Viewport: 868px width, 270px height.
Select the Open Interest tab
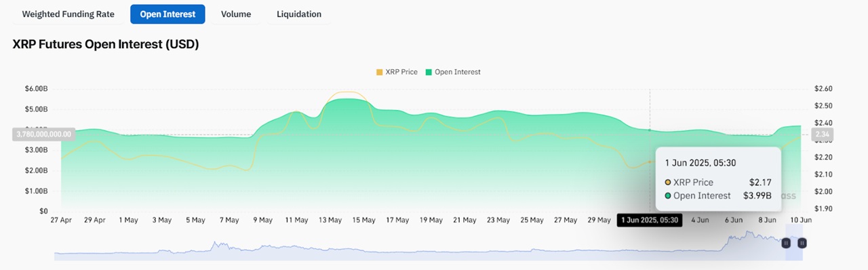167,14
